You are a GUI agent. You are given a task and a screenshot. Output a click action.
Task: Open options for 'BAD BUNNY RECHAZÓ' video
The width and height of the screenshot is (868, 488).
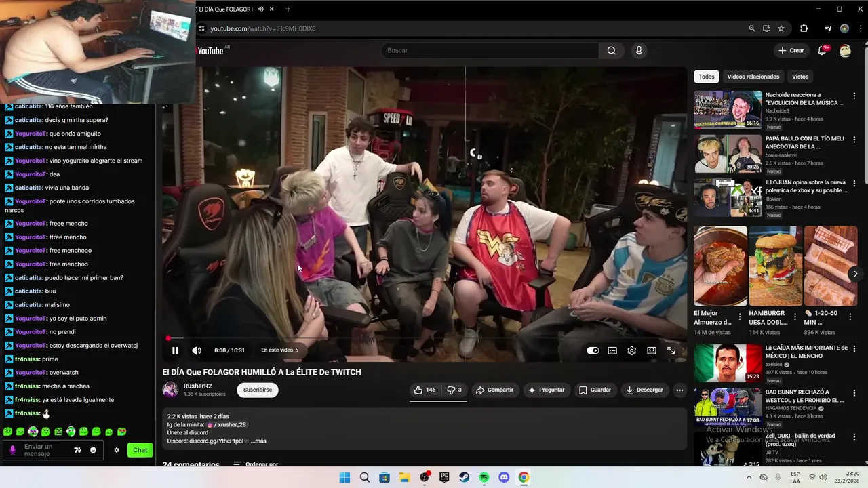[x=854, y=393]
